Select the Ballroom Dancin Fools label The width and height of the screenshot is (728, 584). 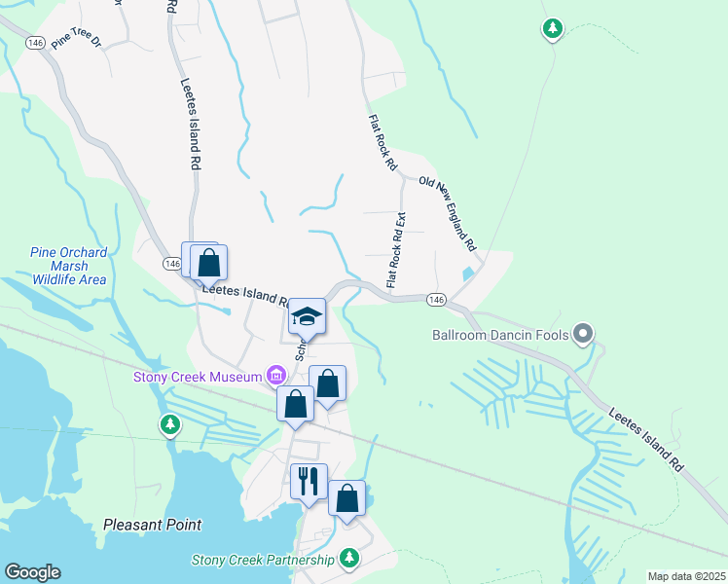coord(500,335)
